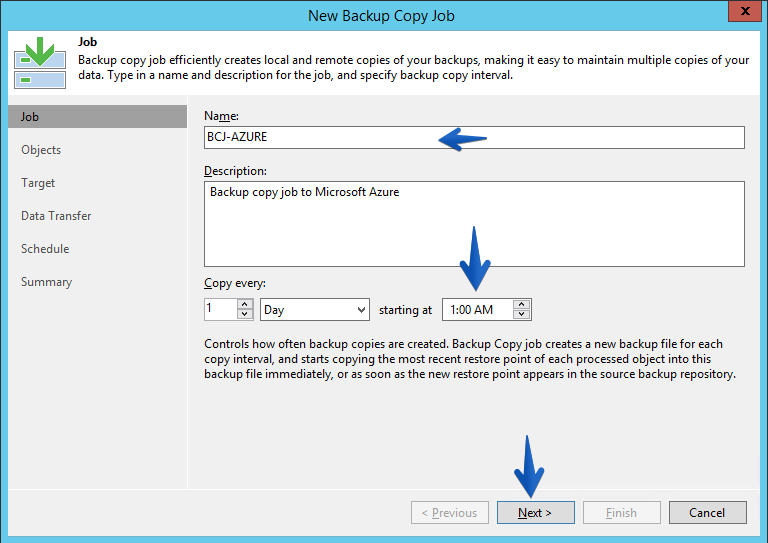
Task: Click the backup copy job header icon
Action: click(40, 63)
